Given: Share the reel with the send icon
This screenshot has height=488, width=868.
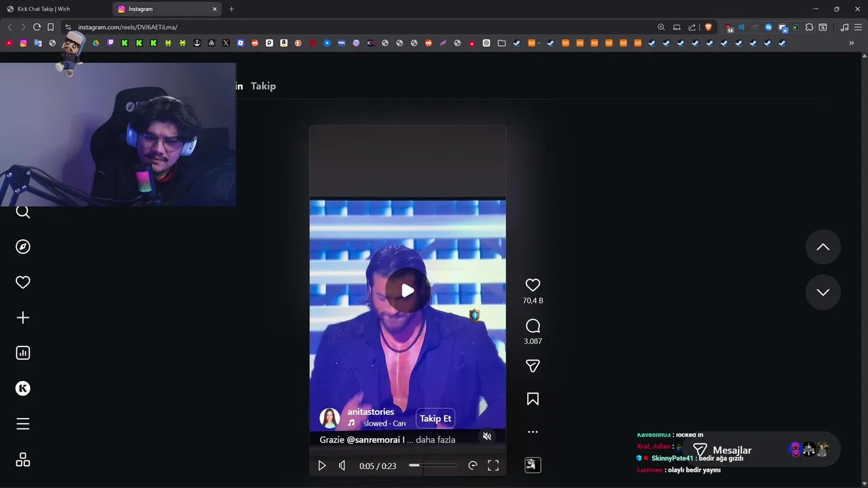Looking at the screenshot, I should [533, 366].
